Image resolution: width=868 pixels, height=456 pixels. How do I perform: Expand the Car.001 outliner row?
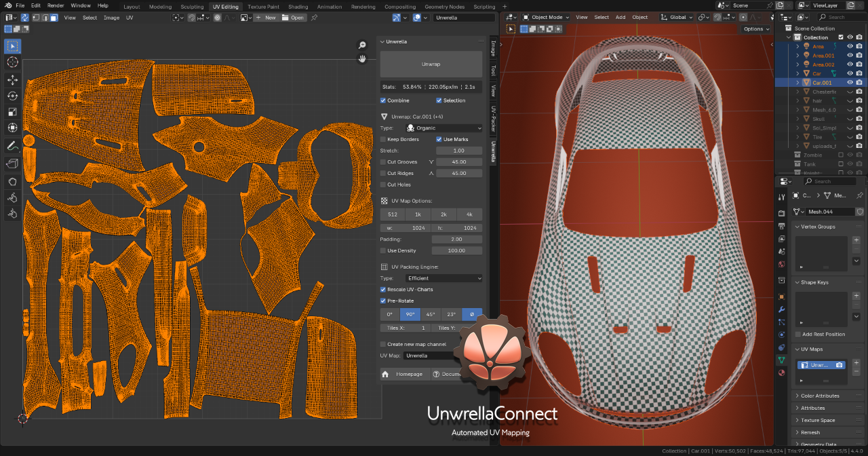(x=798, y=83)
